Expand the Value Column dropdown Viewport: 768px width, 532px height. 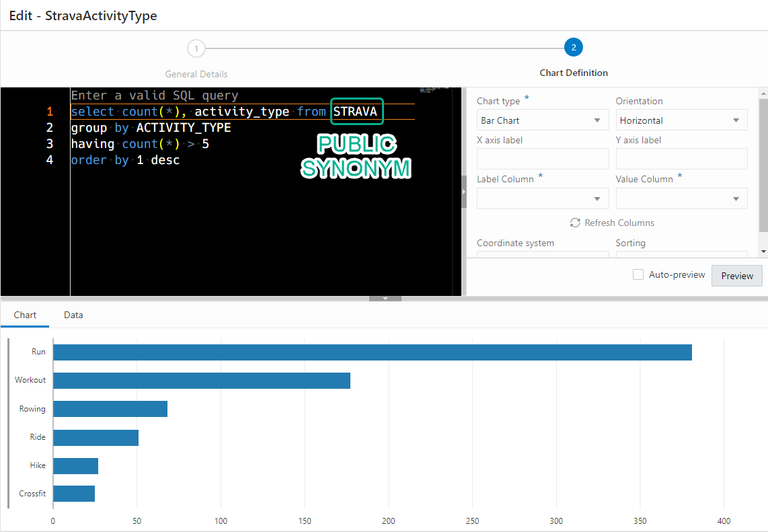tap(681, 198)
